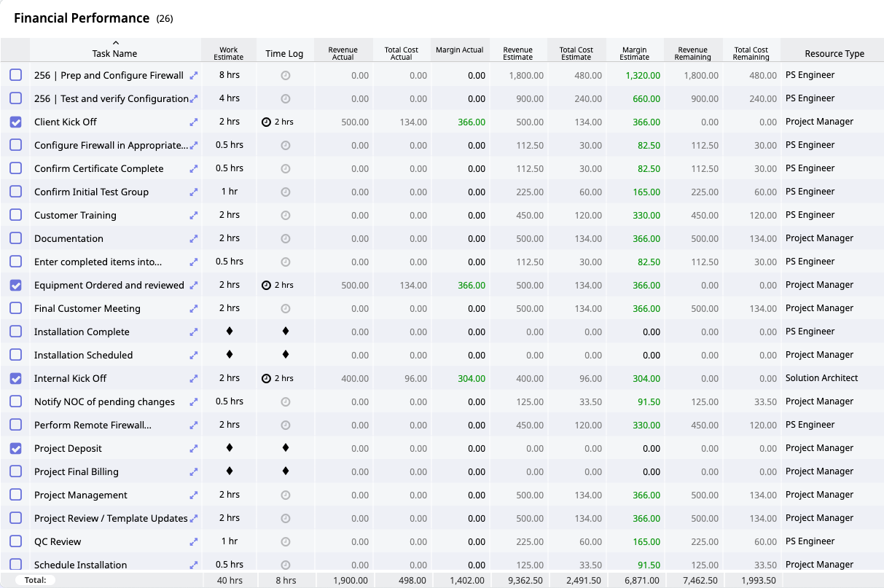This screenshot has width=884, height=588.
Task: Sort by Total Cost Remaining column header
Action: [x=751, y=50]
